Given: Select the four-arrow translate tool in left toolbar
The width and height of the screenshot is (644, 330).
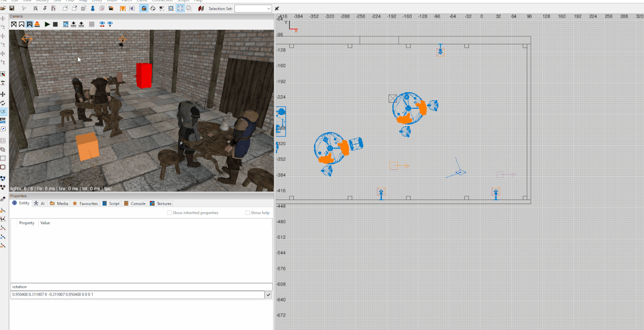Looking at the screenshot, I should [3, 94].
